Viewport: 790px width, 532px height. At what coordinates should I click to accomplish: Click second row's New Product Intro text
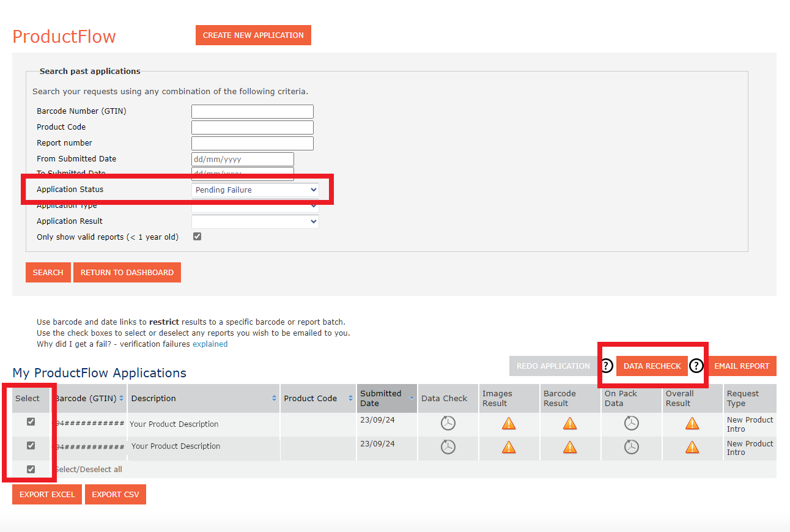[x=750, y=448]
